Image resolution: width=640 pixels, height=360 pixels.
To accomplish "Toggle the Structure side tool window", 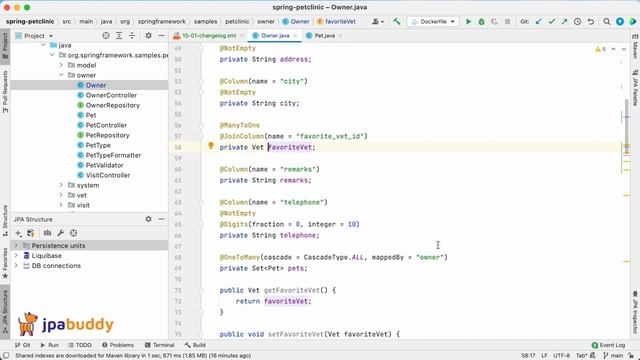I will point(5,221).
